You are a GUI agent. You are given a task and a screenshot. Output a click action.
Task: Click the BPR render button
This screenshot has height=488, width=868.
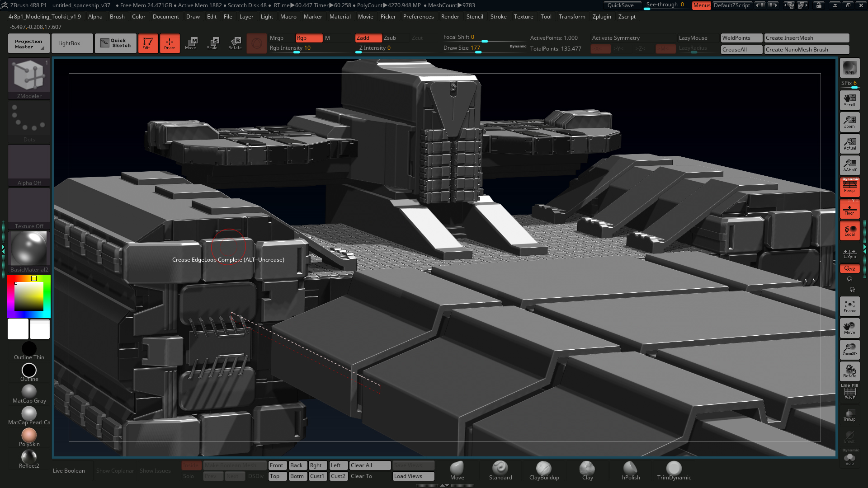[x=849, y=68]
